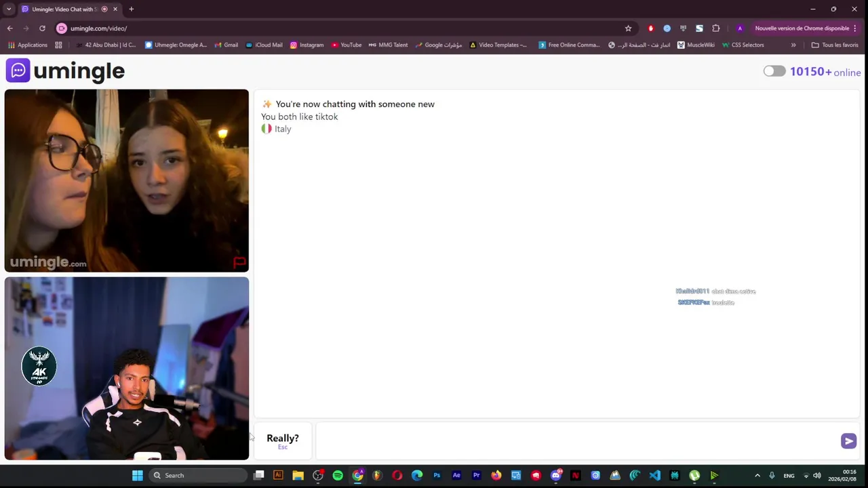Reload the page with refresh icon
Image resolution: width=868 pixels, height=488 pixels.
42,28
